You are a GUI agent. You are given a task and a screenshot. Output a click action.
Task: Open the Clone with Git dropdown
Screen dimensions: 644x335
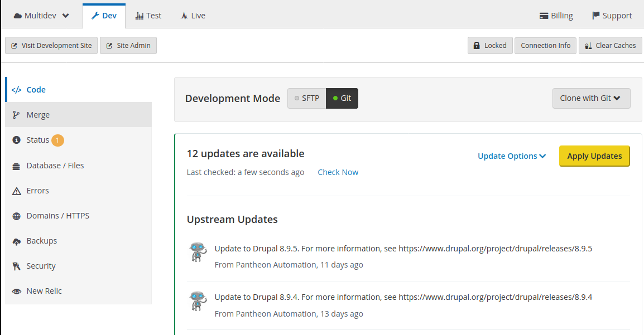591,99
